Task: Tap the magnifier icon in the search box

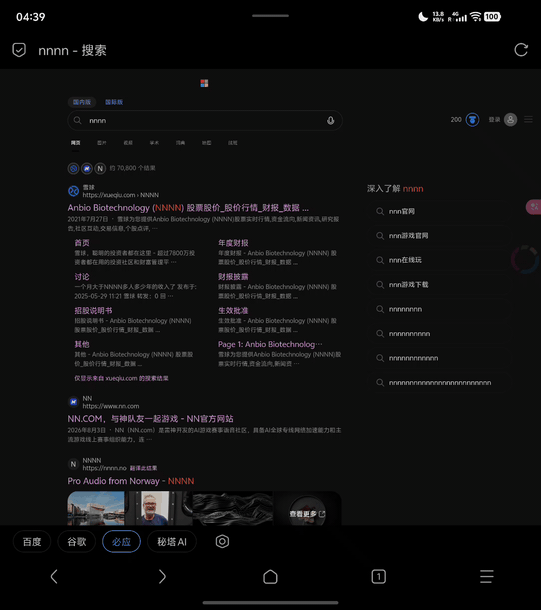Action: (x=78, y=120)
